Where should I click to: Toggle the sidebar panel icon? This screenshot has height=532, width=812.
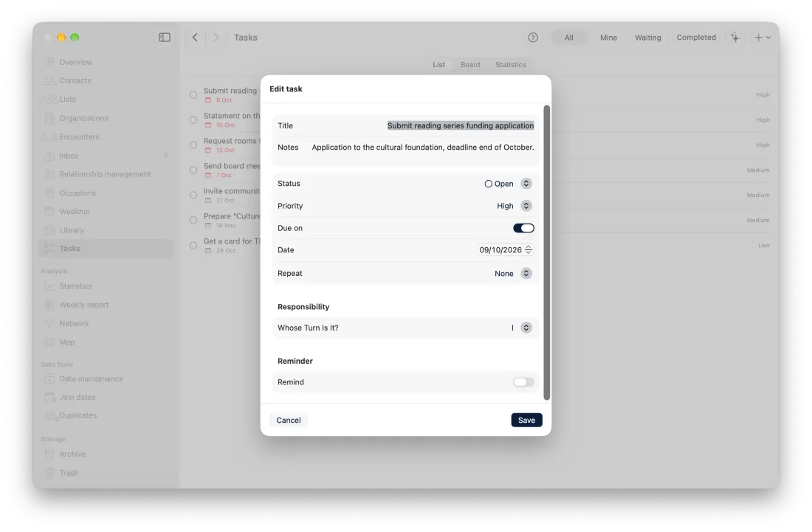164,37
